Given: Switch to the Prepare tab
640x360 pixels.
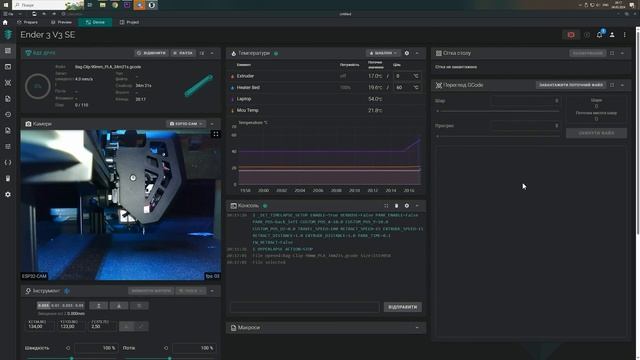Looking at the screenshot, I should coord(27,22).
